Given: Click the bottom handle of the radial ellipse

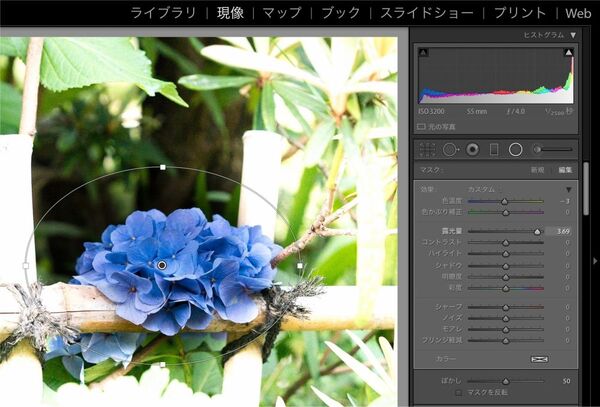Looking at the screenshot, I should coord(163,365).
